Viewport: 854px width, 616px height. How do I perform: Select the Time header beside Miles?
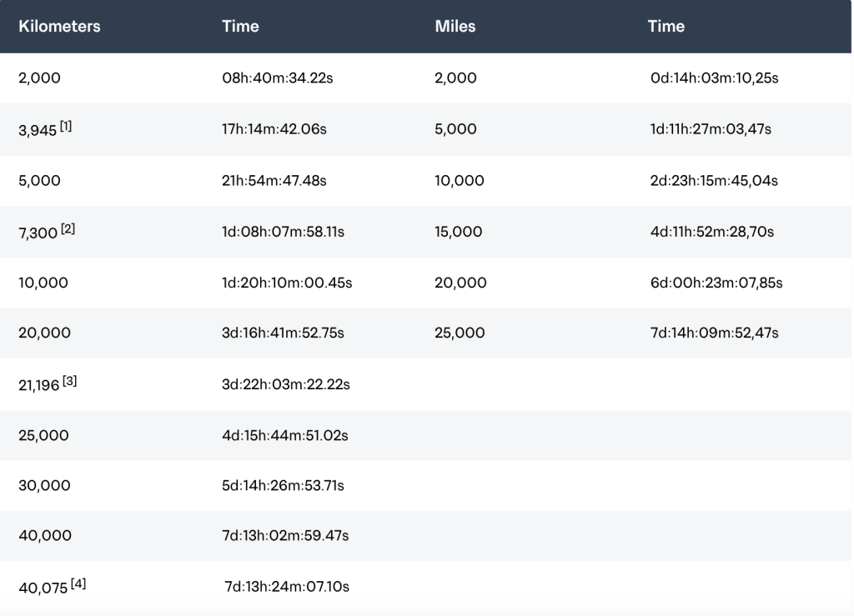(x=666, y=27)
